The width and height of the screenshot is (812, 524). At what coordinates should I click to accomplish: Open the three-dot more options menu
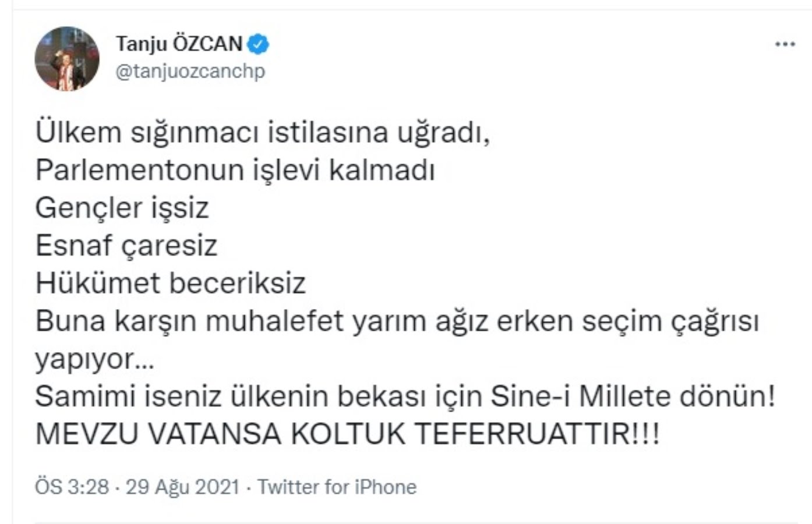point(785,45)
